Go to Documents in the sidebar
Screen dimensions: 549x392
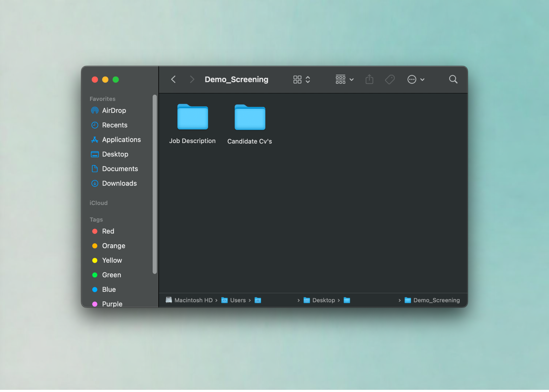[x=120, y=169]
